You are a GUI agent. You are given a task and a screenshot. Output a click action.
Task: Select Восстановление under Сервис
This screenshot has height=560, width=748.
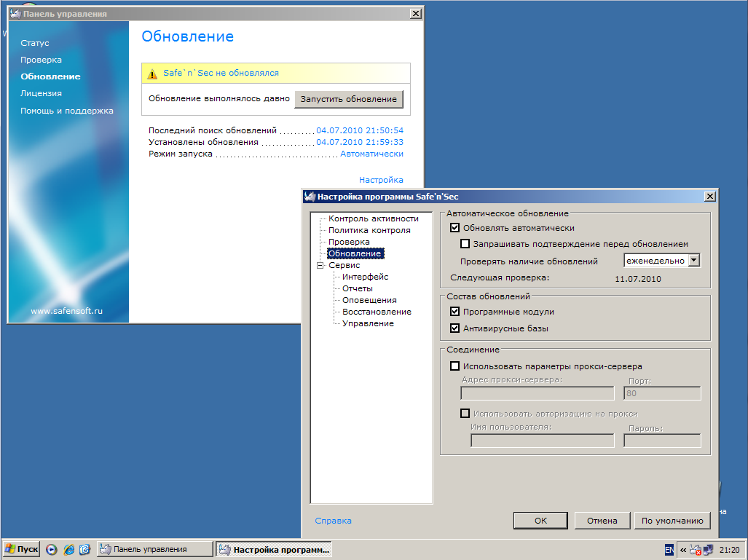point(377,312)
